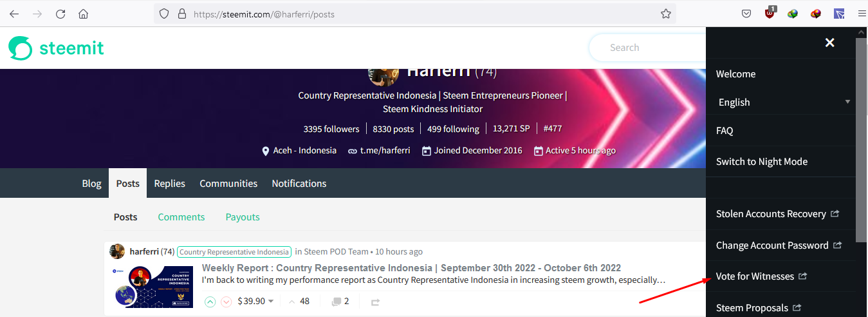
Task: Resteem the Weekly Report post
Action: coord(376,302)
